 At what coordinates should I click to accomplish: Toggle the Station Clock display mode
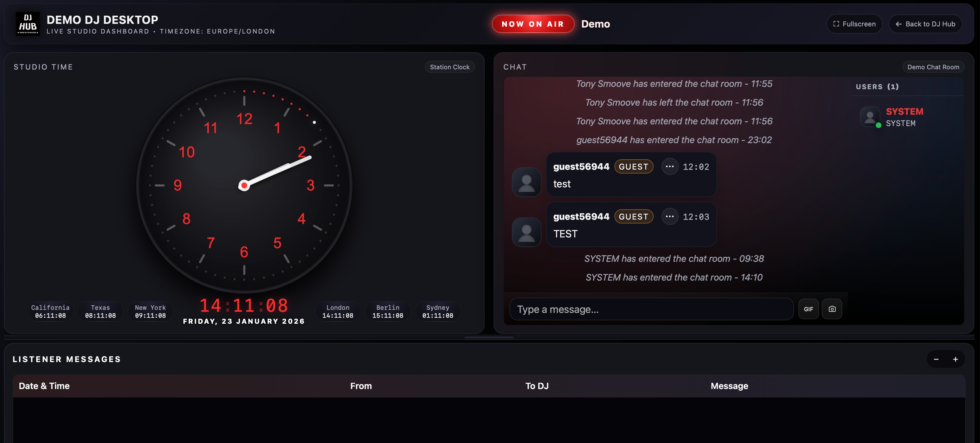point(449,66)
